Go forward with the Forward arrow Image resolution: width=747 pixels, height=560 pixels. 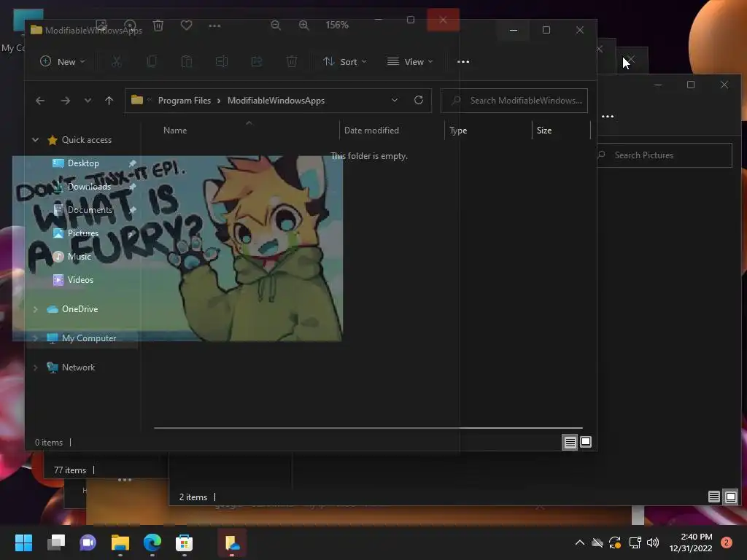pos(65,101)
